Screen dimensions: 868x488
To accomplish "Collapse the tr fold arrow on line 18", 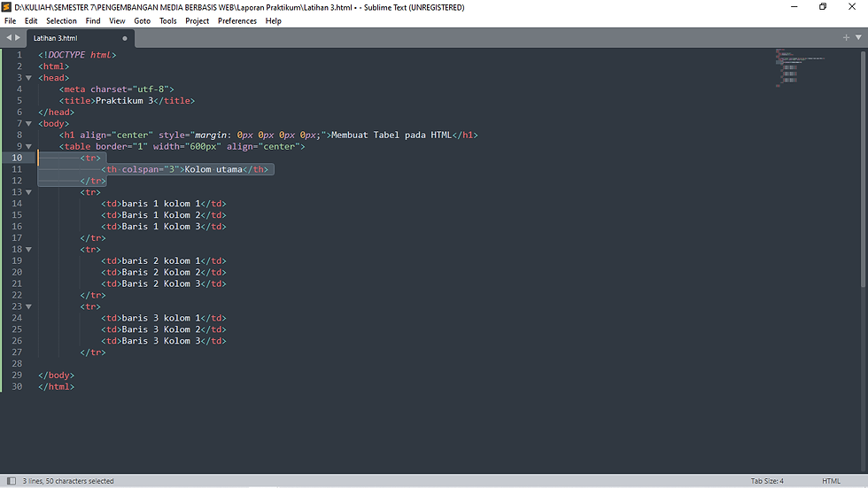I will 28,250.
